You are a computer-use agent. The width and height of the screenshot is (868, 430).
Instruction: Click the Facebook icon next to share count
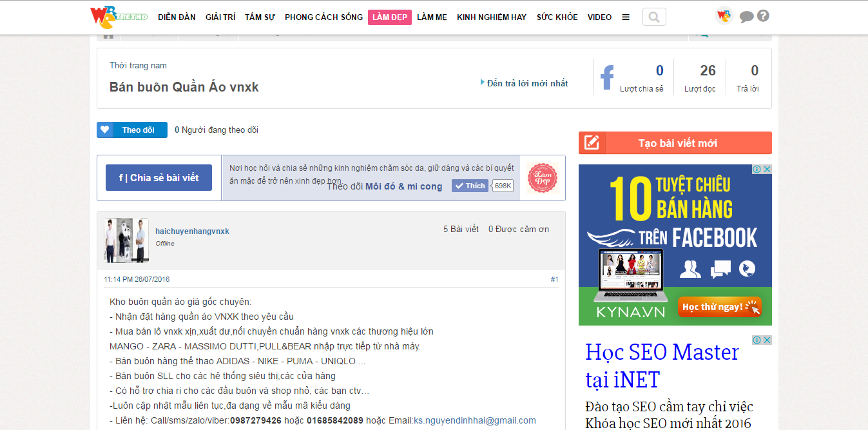point(606,77)
